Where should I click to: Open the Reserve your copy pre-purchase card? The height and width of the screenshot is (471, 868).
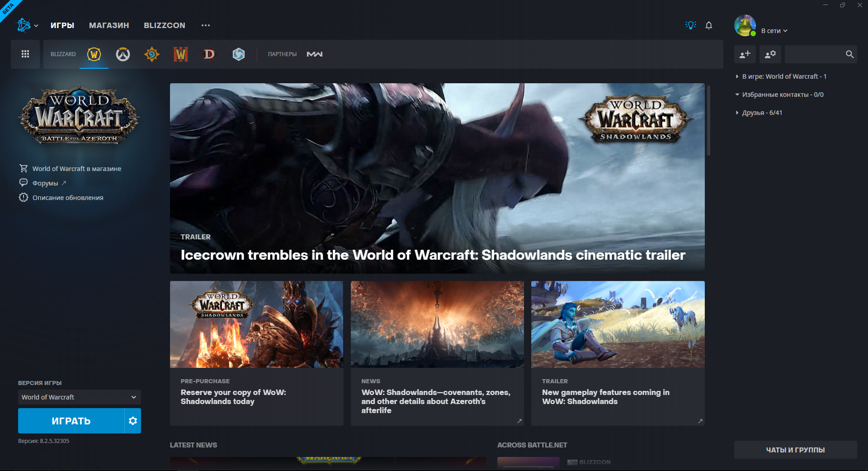256,353
